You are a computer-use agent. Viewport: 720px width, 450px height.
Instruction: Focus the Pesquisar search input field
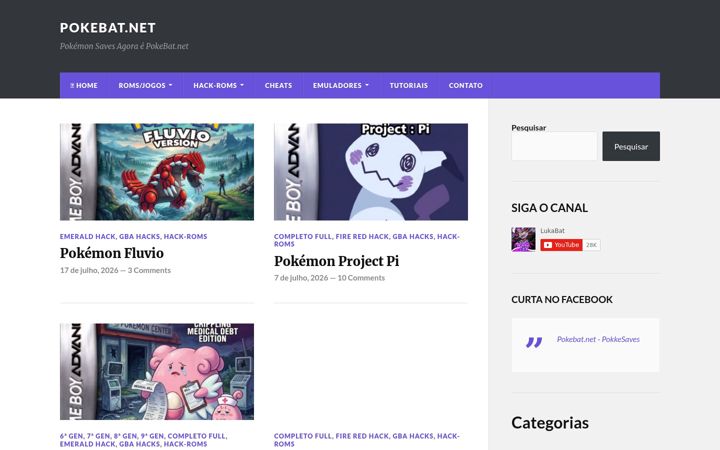(554, 146)
